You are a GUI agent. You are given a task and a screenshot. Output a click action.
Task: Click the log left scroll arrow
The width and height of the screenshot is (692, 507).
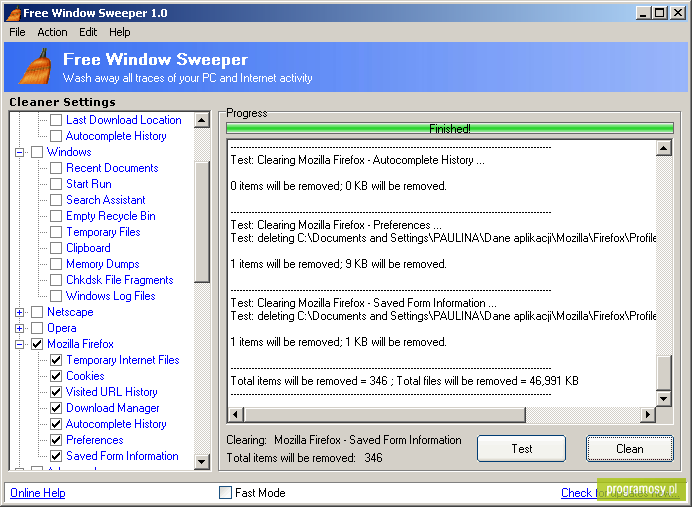tap(235, 415)
